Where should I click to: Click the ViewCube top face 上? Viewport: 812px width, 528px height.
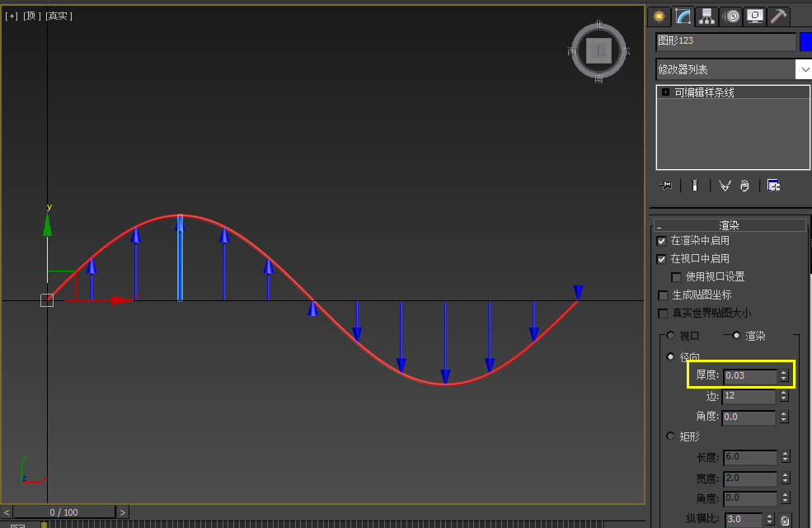coord(598,50)
